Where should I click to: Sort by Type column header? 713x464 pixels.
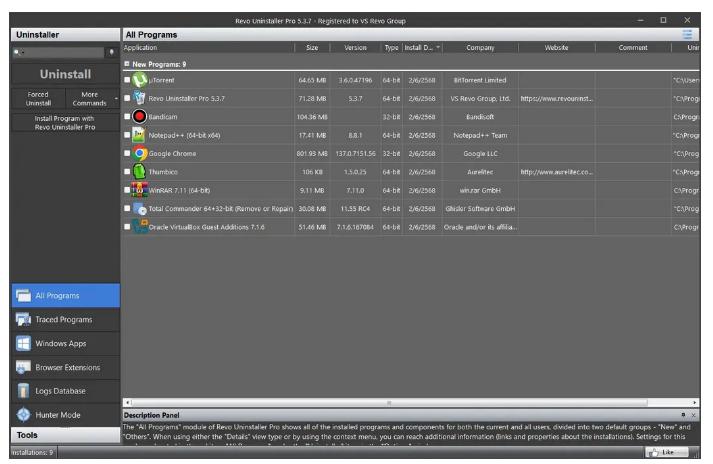(x=391, y=47)
